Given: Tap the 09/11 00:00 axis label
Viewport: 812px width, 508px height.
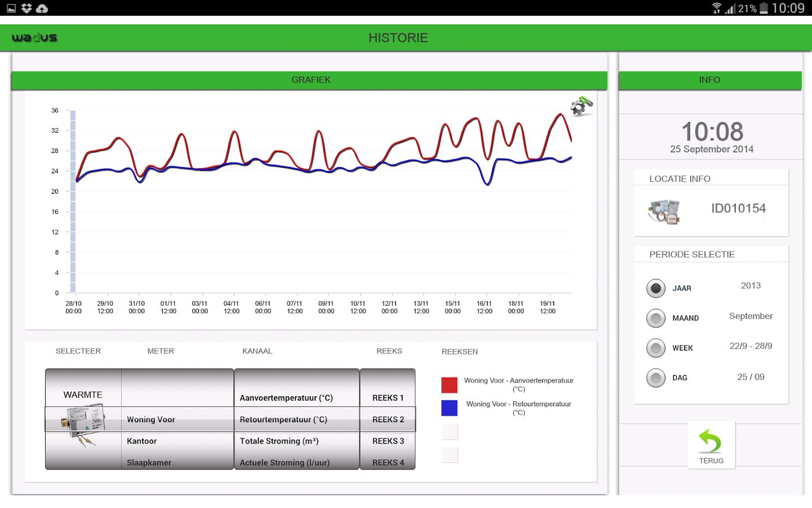Looking at the screenshot, I should click(x=326, y=307).
